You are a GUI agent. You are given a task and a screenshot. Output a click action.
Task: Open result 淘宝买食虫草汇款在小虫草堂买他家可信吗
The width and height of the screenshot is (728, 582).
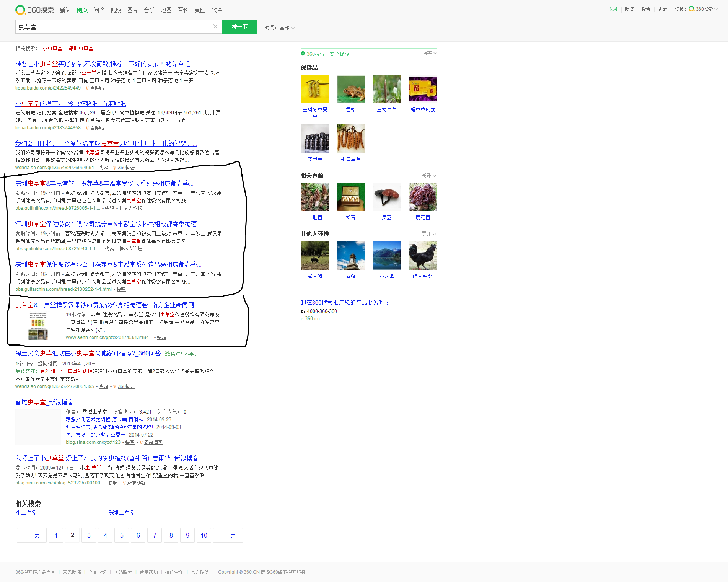[88, 353]
